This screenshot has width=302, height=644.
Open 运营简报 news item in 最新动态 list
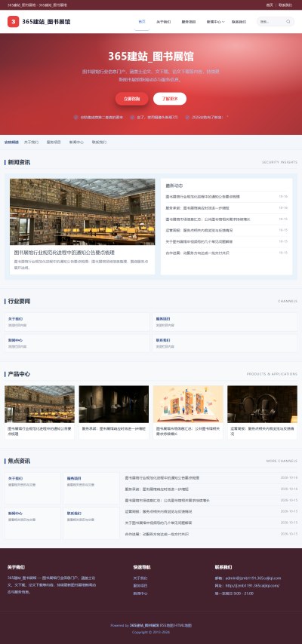click(x=226, y=231)
